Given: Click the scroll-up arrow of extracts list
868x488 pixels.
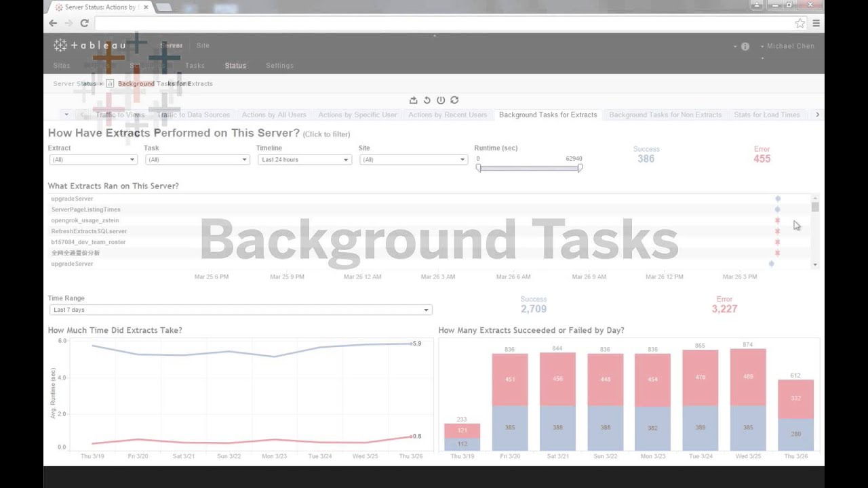Looking at the screenshot, I should tap(815, 198).
